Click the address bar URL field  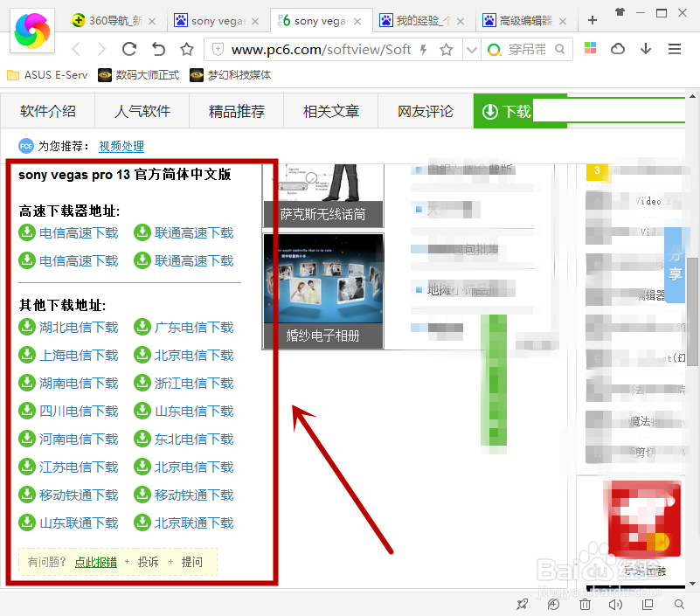321,50
